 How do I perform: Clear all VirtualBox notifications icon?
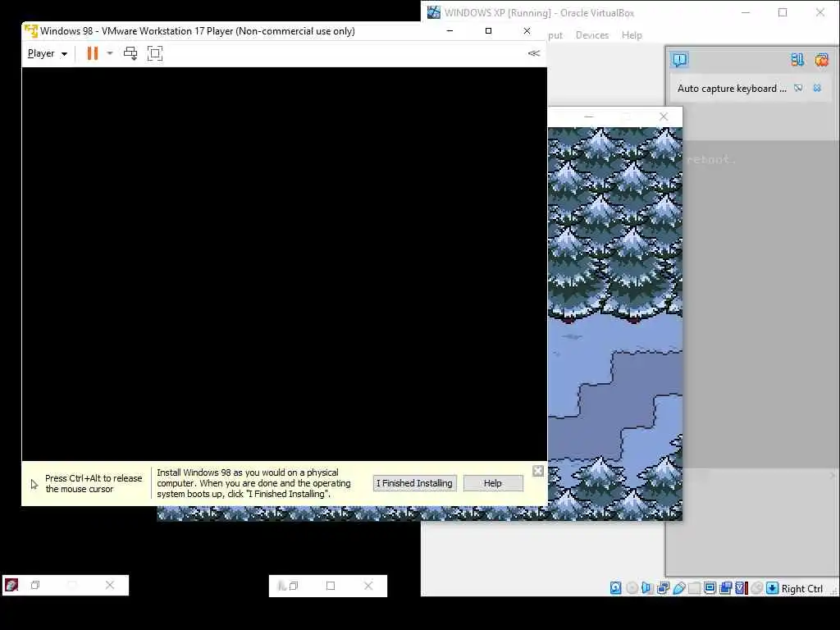tap(821, 59)
